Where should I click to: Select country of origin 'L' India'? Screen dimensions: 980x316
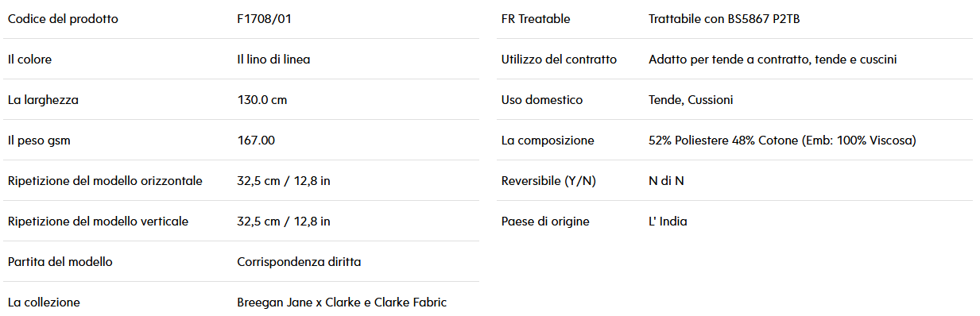(x=668, y=222)
